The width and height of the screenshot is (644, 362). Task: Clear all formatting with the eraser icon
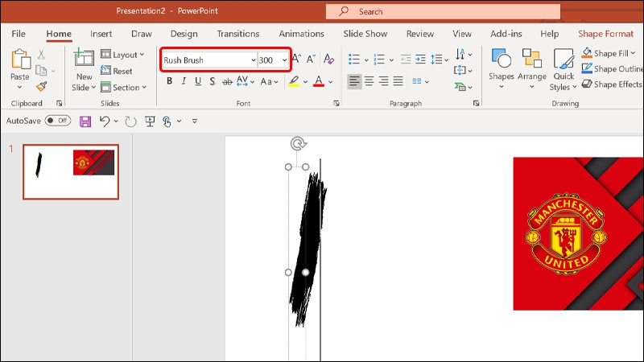[328, 59]
